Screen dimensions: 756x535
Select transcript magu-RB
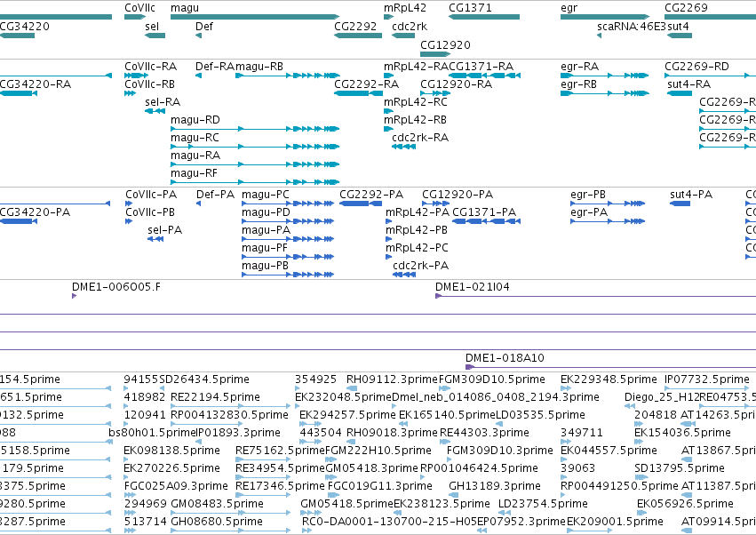point(287,76)
